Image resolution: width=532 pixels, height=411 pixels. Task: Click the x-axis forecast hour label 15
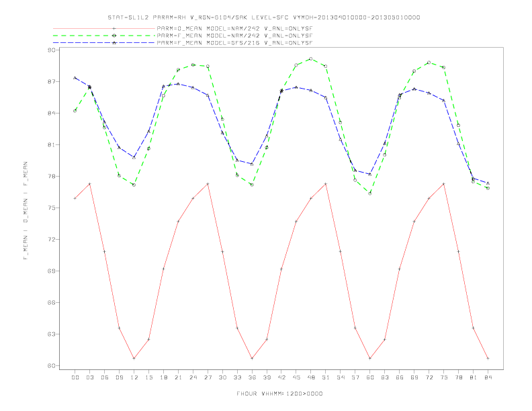point(148,377)
